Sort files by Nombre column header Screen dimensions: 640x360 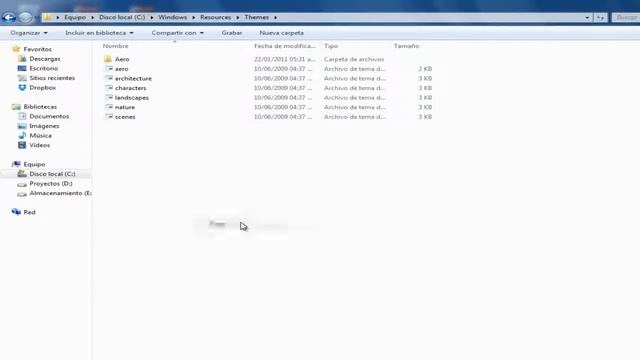tap(116, 46)
